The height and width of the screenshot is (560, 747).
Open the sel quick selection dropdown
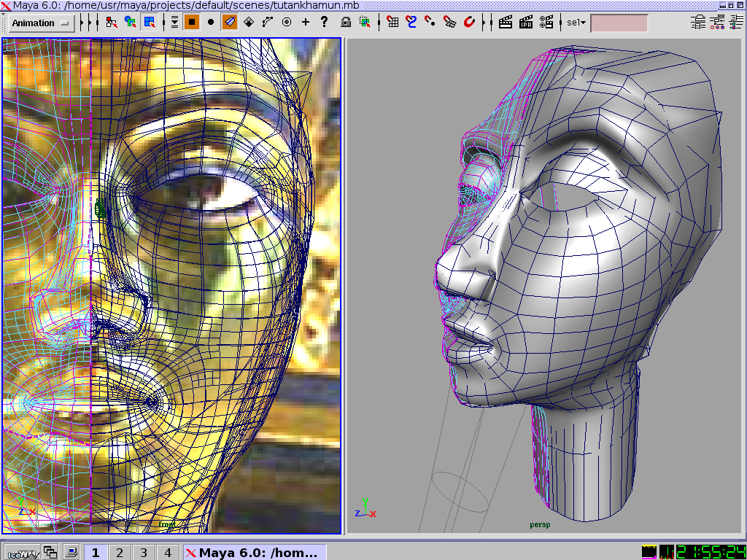(x=576, y=23)
